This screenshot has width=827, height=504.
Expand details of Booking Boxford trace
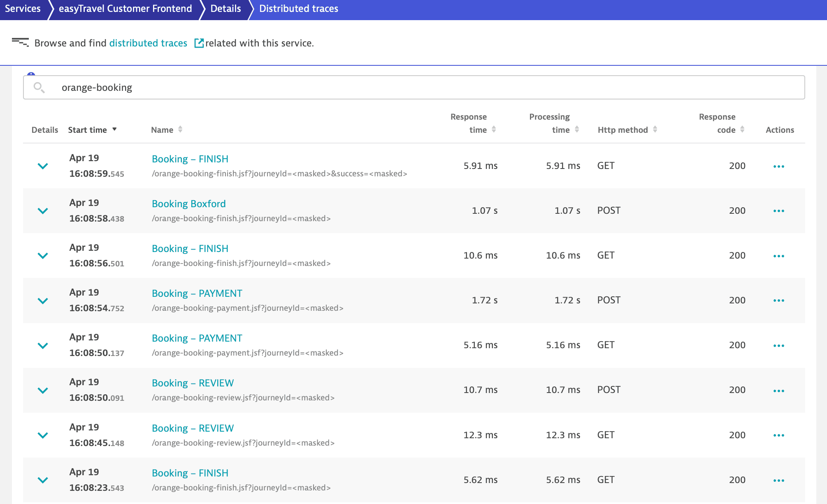[43, 211]
